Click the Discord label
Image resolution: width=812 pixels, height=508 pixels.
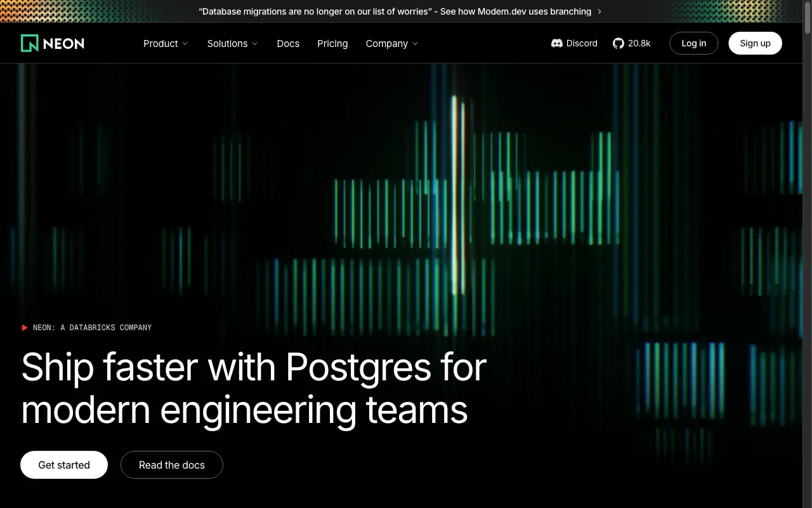[x=582, y=43]
